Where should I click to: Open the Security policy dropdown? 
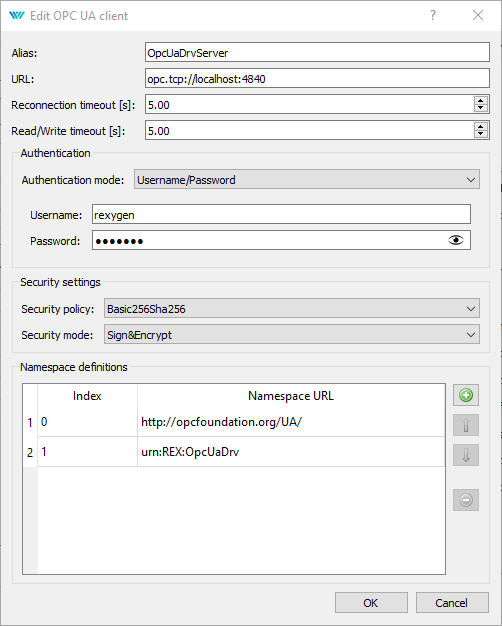292,309
